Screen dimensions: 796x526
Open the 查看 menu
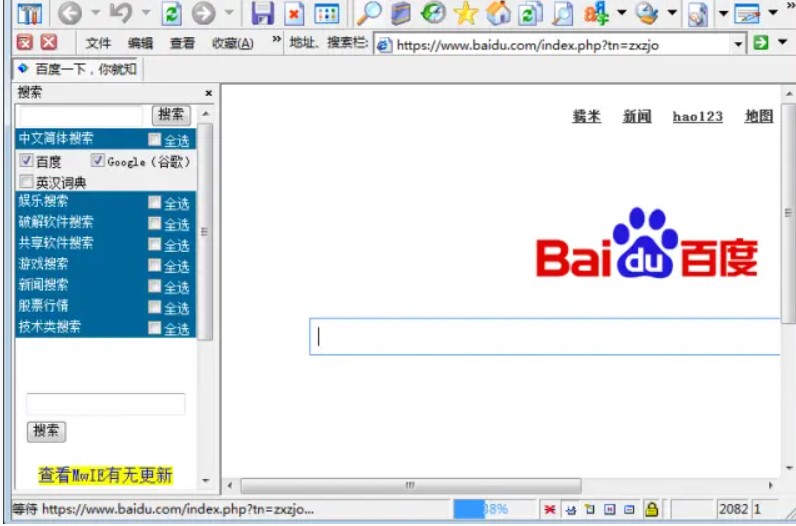point(182,44)
